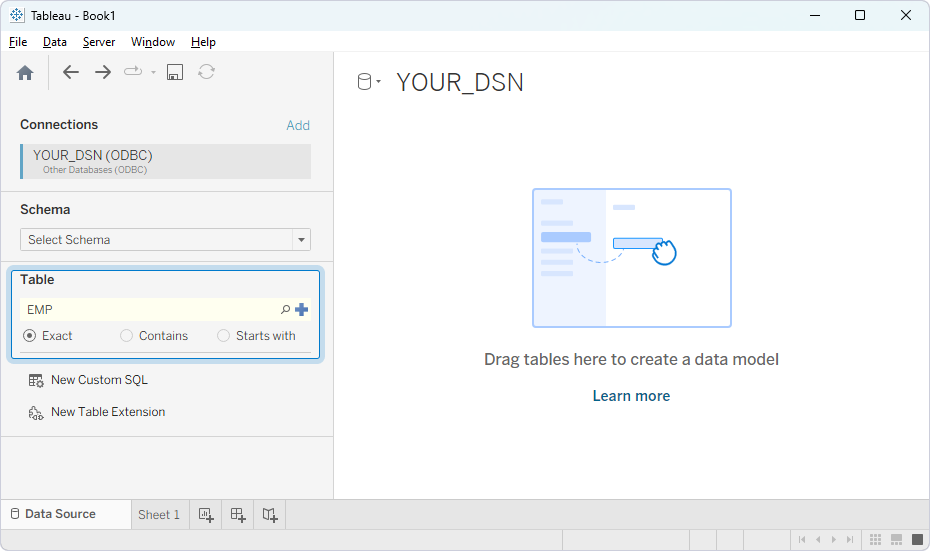Click the blue plus icon in the Table search box
This screenshot has width=930, height=551.
[301, 309]
